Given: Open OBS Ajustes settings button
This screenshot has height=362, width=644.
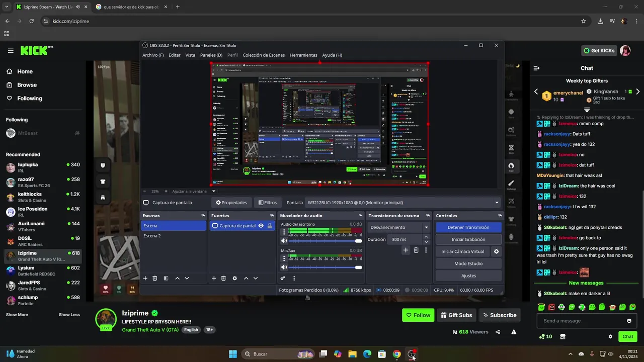Looking at the screenshot, I should [x=468, y=276].
